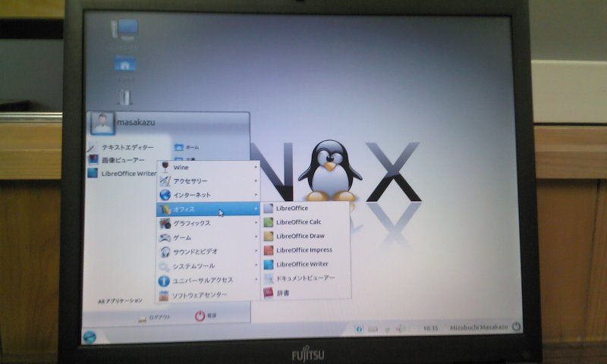Screen dimensions: 607x364
Task: Open the keyboard indicator in the system tray
Action: (x=373, y=329)
